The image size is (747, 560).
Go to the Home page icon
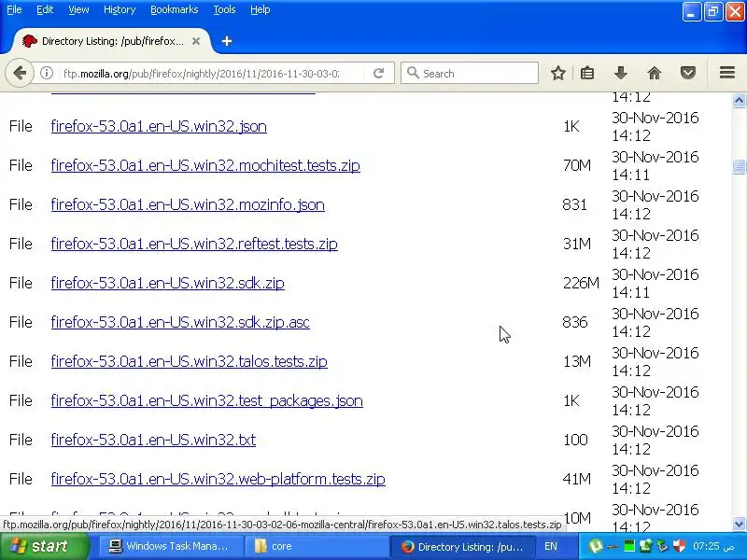tap(655, 74)
